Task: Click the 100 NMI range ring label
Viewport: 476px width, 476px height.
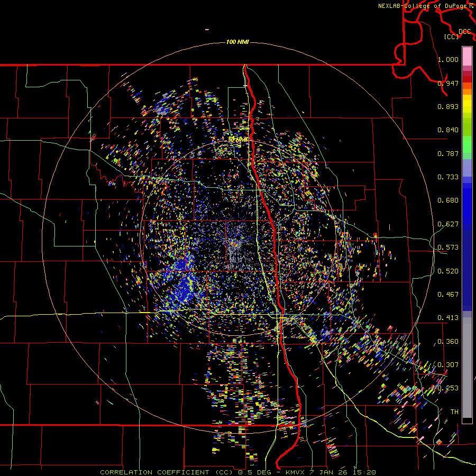Action: tap(237, 42)
